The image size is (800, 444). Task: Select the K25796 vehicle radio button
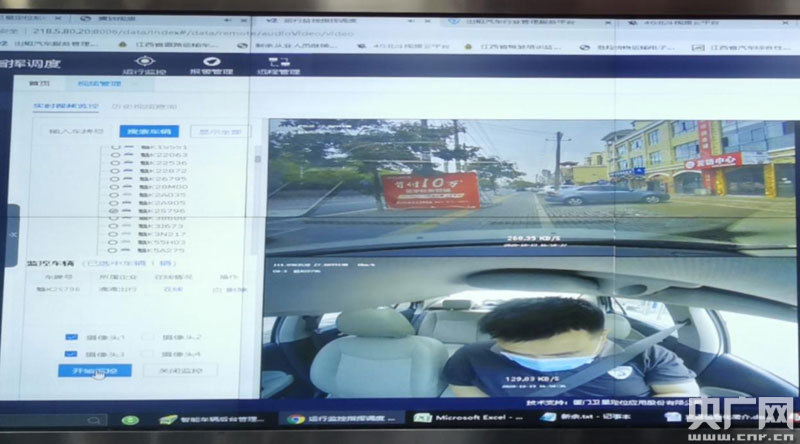tap(114, 212)
